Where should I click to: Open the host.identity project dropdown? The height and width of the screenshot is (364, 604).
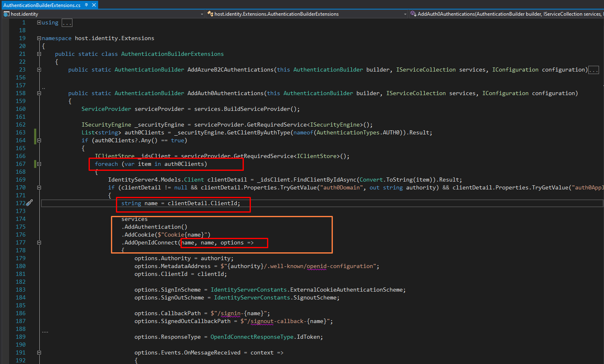click(x=202, y=14)
